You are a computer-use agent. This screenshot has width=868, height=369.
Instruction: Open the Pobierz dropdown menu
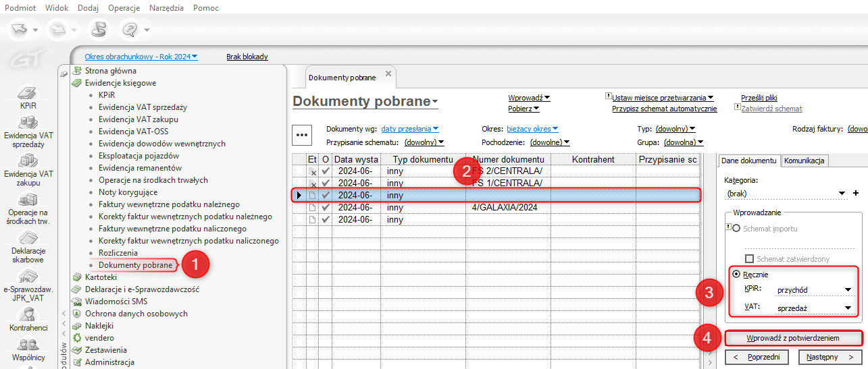(524, 109)
